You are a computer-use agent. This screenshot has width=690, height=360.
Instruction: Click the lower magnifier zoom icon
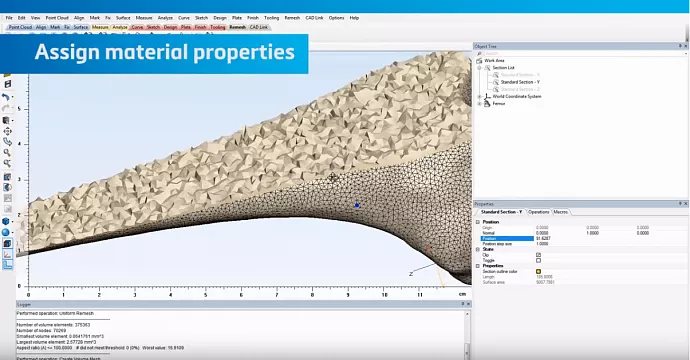coord(7,163)
